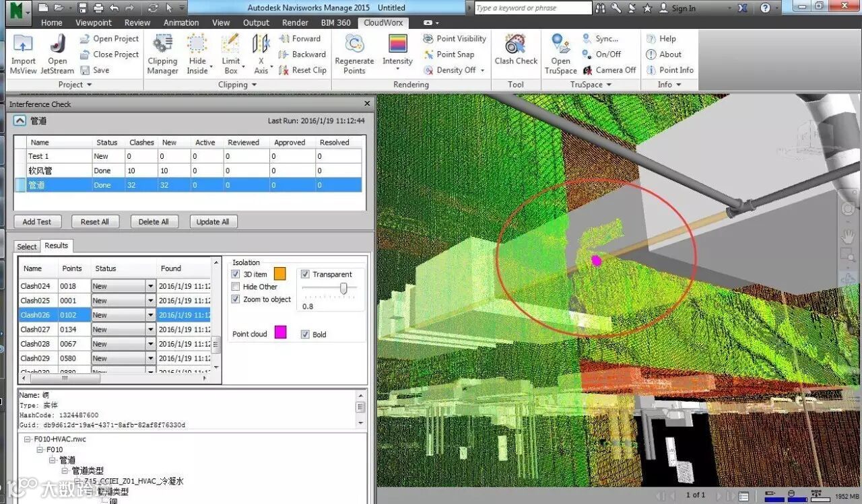
Task: Expand Project group dropdown arrow
Action: (90, 85)
